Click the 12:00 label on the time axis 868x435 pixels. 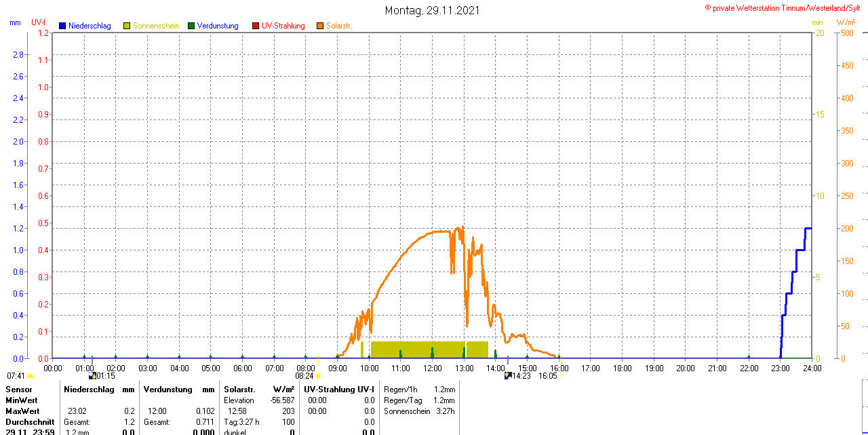click(x=433, y=368)
